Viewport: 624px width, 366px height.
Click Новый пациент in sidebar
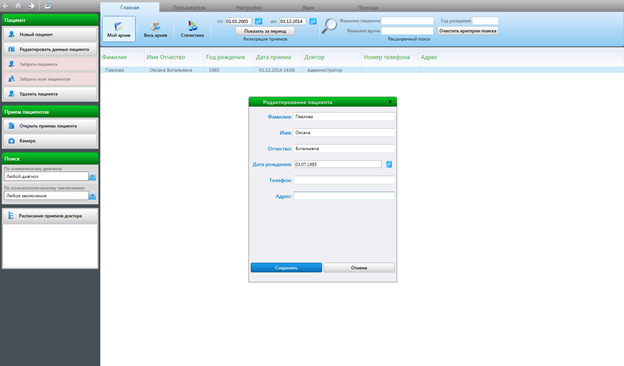click(50, 34)
